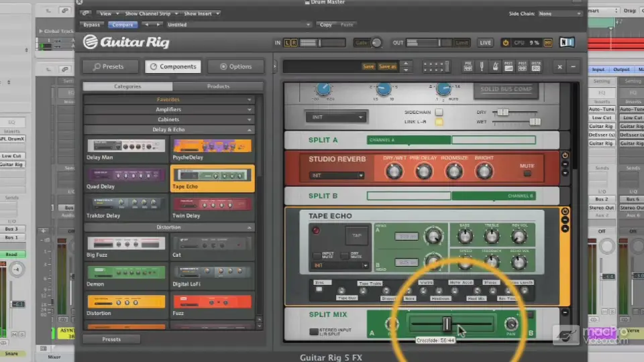Open the Solid Bus Comp INIT preset dropdown
The width and height of the screenshot is (644, 362).
point(336,117)
